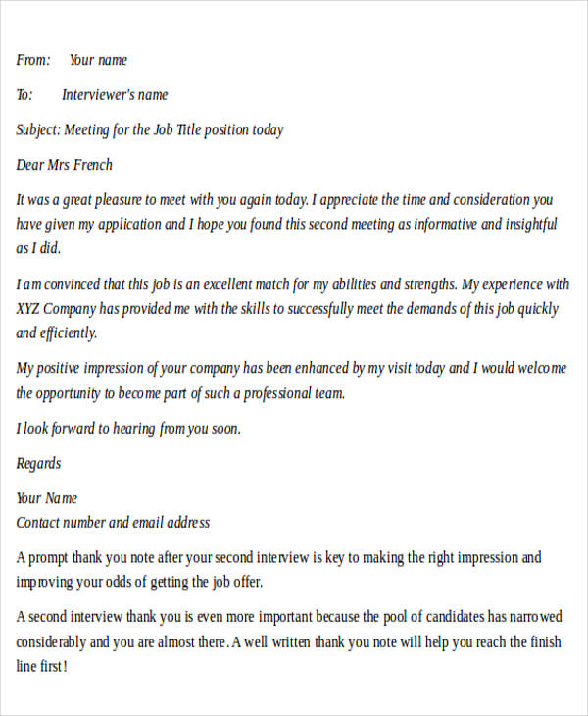Click the 'My positive impression' sentence
This screenshot has width=588, height=716.
click(291, 369)
